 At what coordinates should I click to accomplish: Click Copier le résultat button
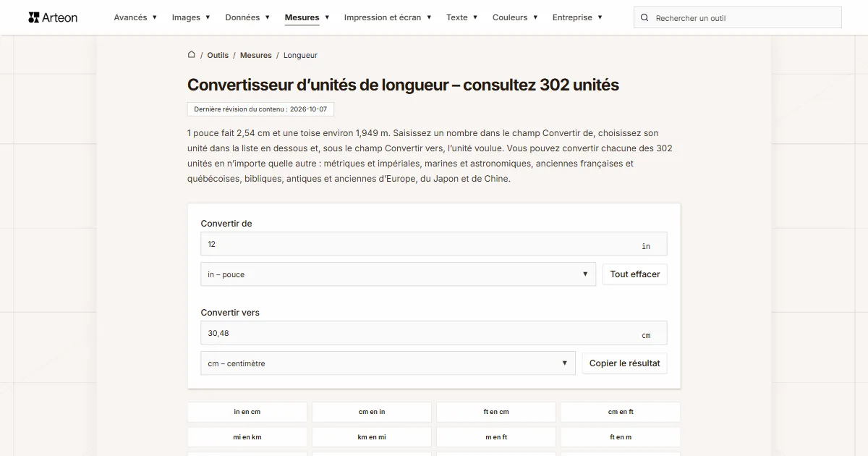(625, 363)
